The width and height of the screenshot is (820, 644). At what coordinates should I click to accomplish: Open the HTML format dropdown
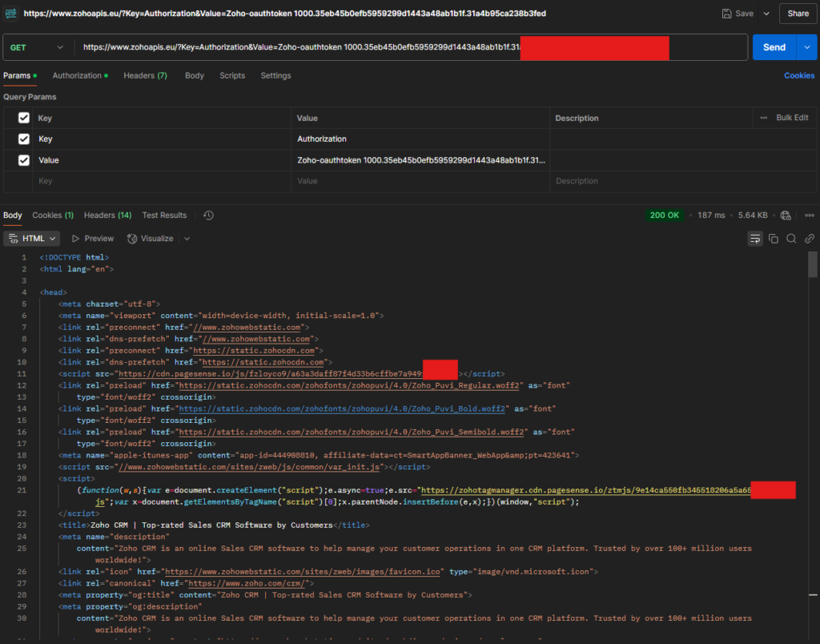coord(32,239)
